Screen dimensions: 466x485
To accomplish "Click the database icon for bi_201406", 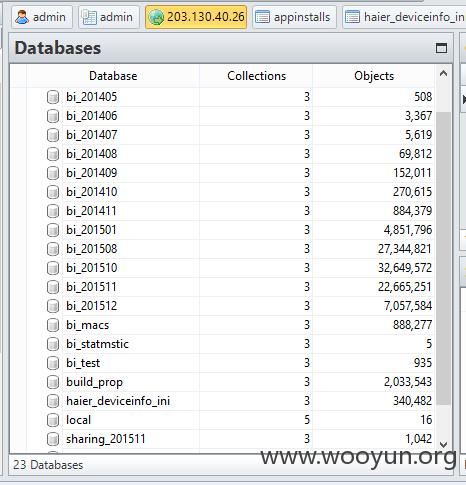I will [x=53, y=116].
